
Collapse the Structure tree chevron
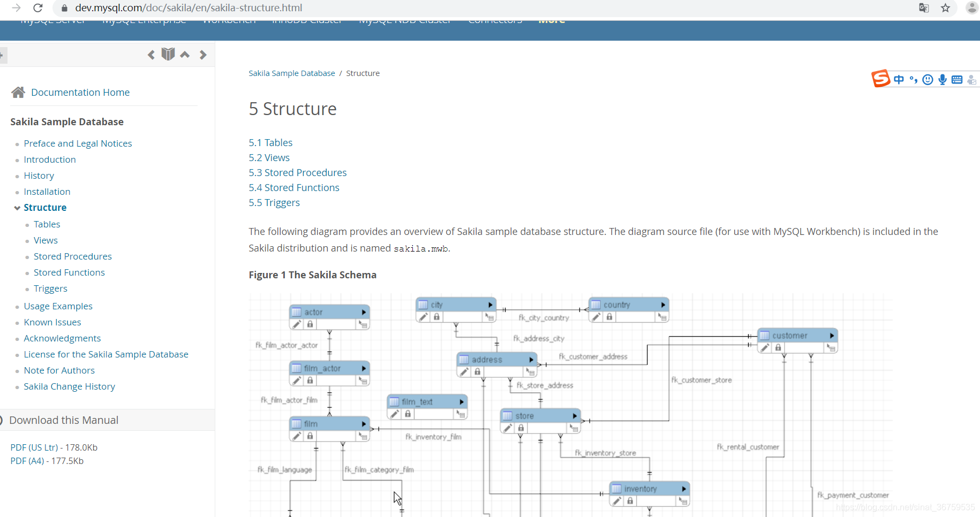click(x=17, y=208)
